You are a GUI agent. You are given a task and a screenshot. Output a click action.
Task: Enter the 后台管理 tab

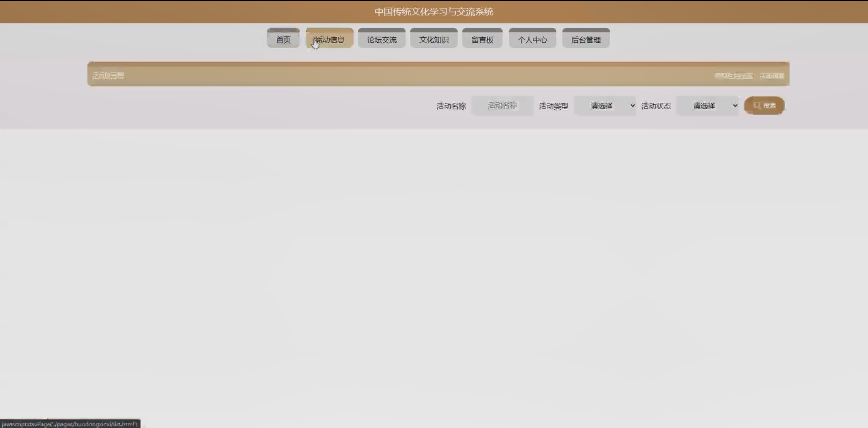coord(586,39)
